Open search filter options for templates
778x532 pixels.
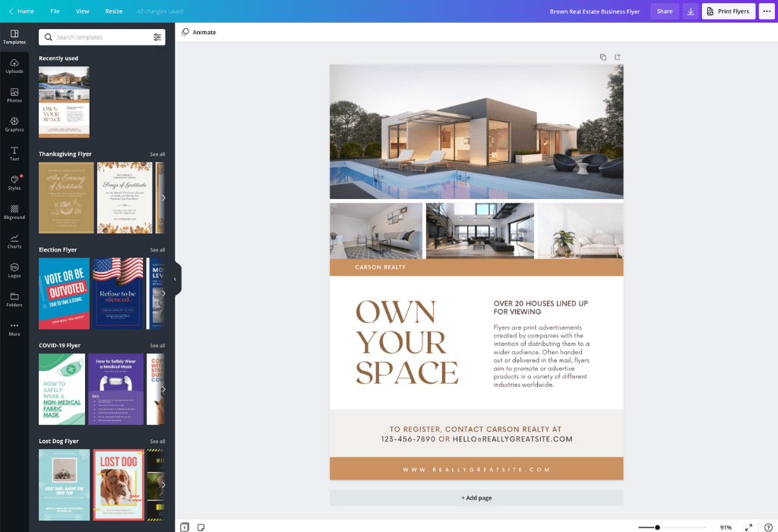158,36
